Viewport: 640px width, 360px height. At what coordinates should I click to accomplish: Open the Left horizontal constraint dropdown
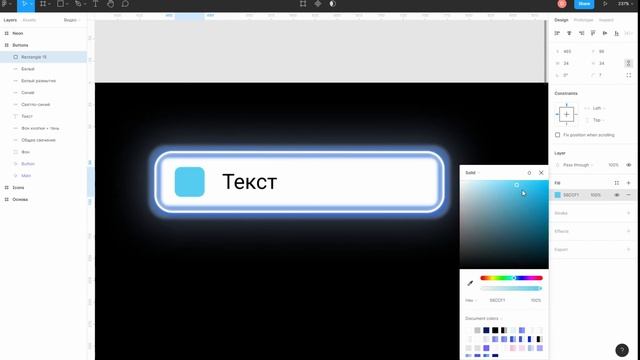(x=596, y=108)
